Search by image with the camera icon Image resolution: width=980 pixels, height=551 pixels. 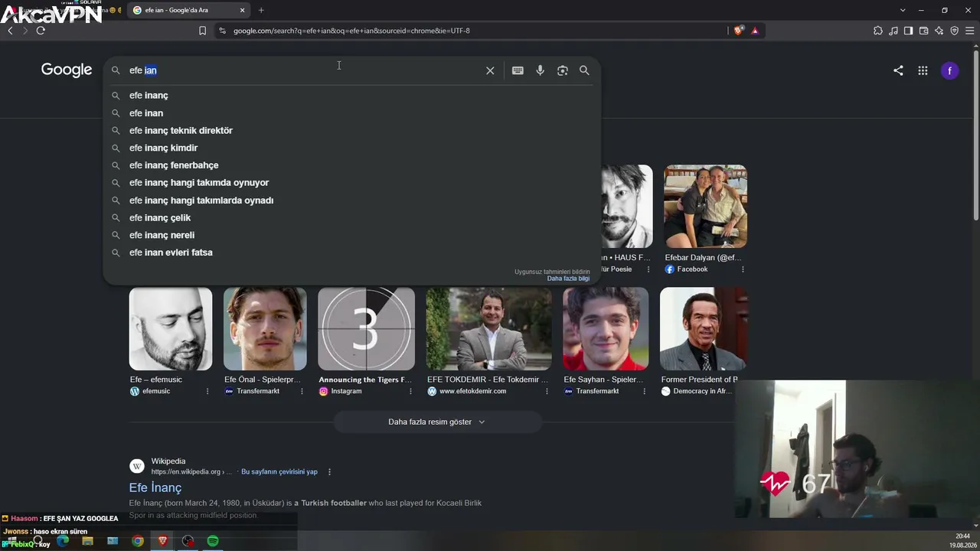click(x=563, y=70)
